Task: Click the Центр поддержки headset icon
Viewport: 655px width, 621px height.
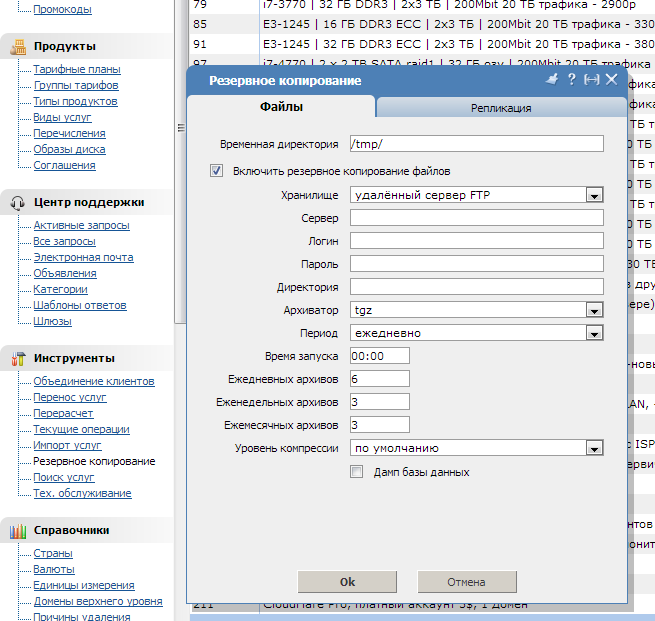Action: pos(17,202)
